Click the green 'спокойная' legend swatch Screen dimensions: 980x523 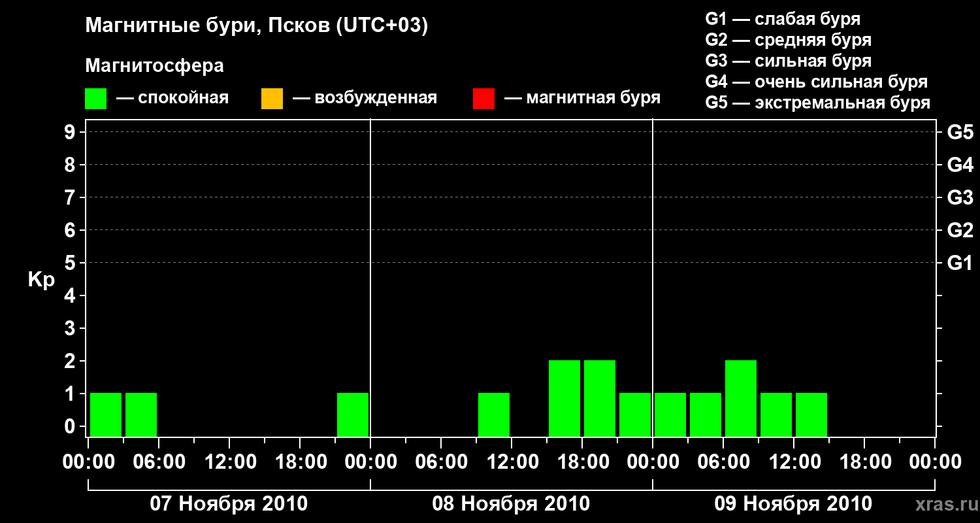[95, 98]
